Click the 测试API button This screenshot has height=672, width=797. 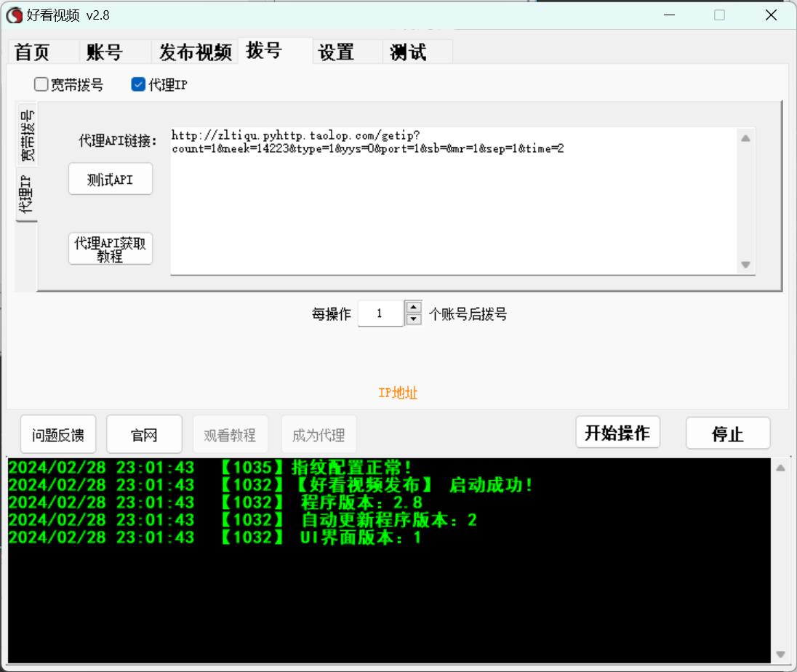111,179
